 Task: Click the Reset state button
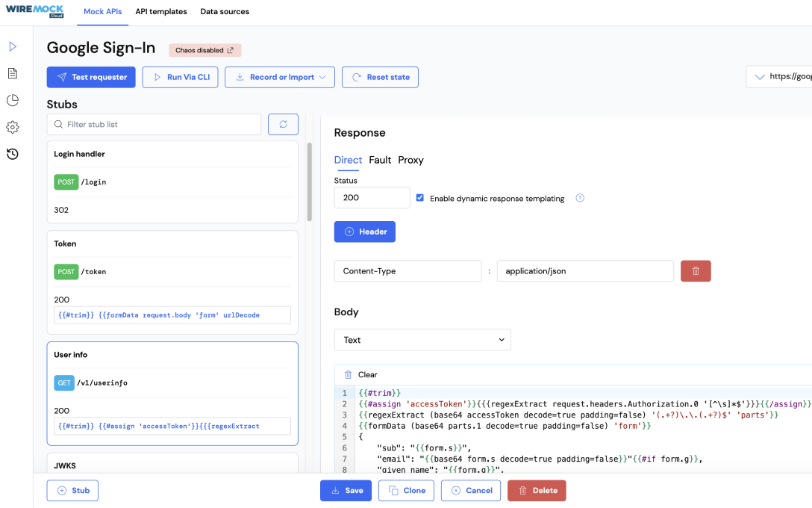click(380, 77)
